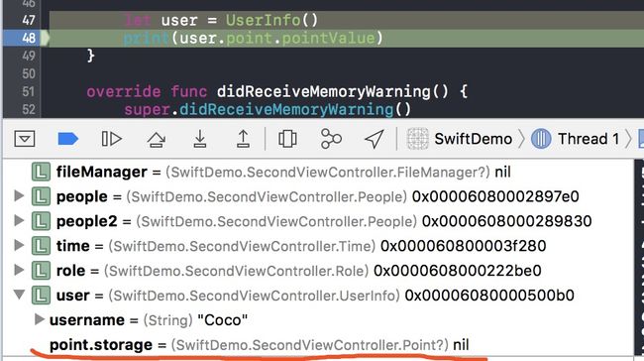Expand the people variable
The image size is (644, 361).
(19, 196)
